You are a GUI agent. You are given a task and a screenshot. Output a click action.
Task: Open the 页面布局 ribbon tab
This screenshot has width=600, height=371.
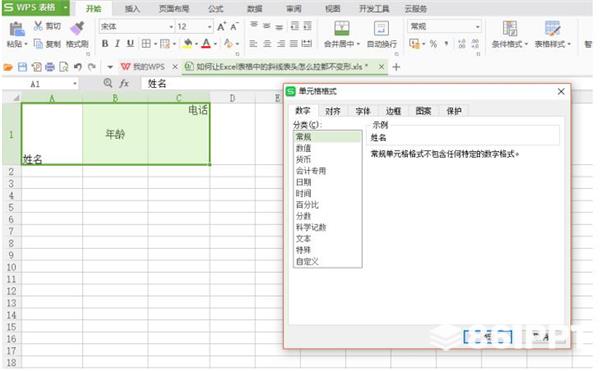[174, 8]
